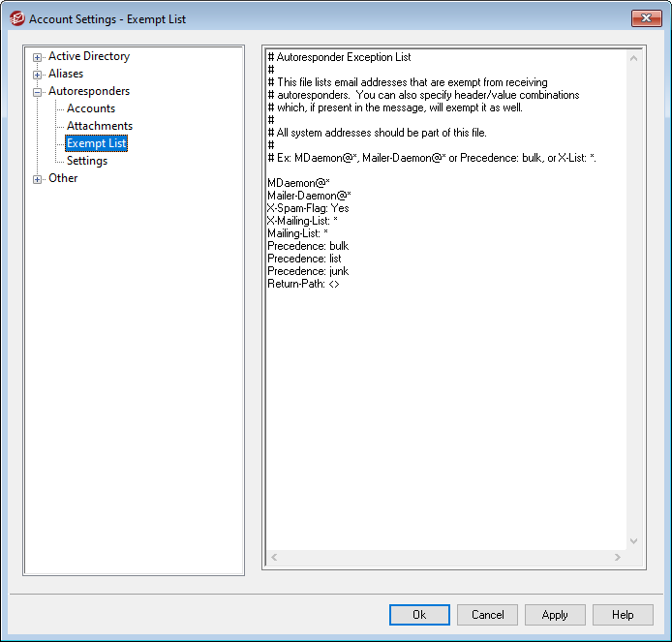Select Accounts under Autoresponders
672x642 pixels.
tap(91, 108)
